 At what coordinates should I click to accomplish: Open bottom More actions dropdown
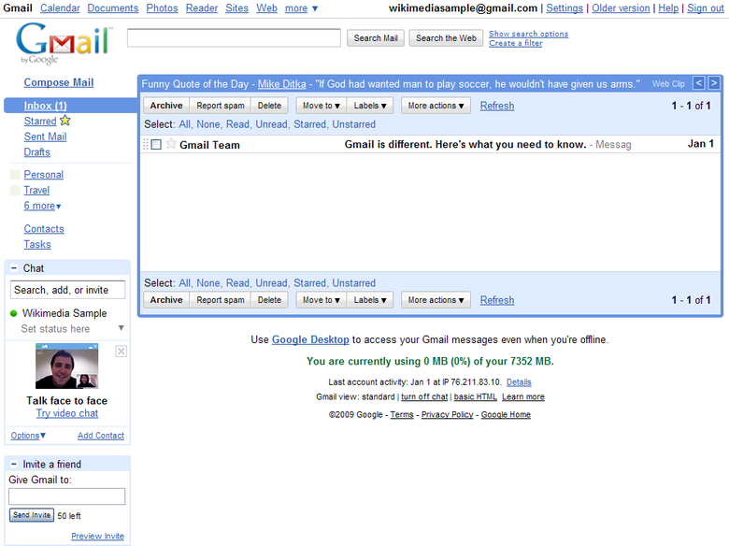pos(436,300)
